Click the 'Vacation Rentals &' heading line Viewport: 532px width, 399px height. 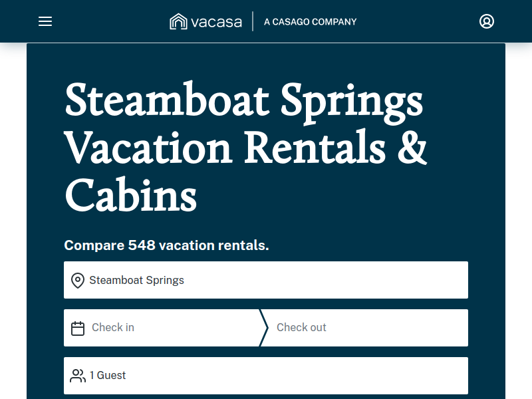click(x=245, y=147)
